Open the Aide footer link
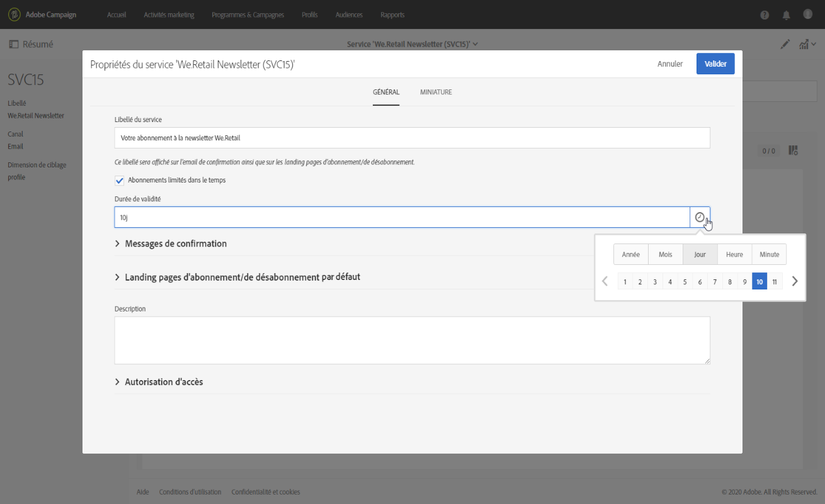Screen dimensions: 825x504 coord(143,492)
